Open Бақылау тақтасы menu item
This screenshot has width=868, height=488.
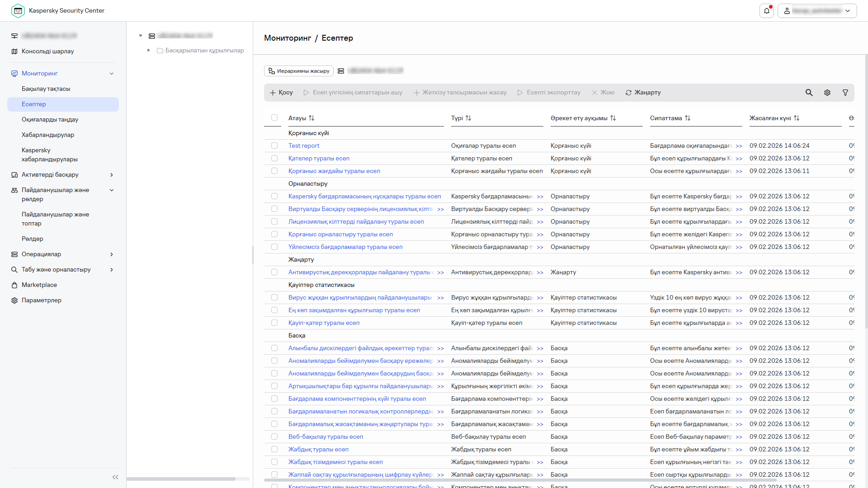[46, 89]
